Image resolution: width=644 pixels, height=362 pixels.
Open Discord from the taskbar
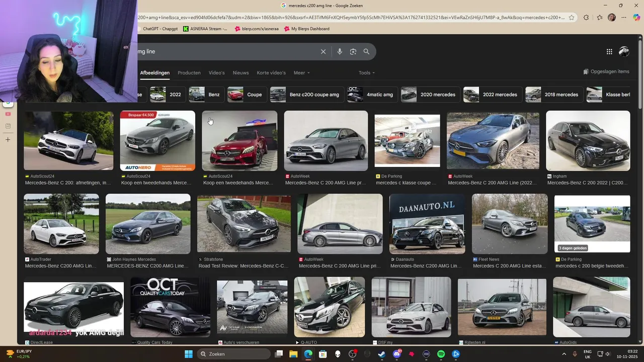396,354
